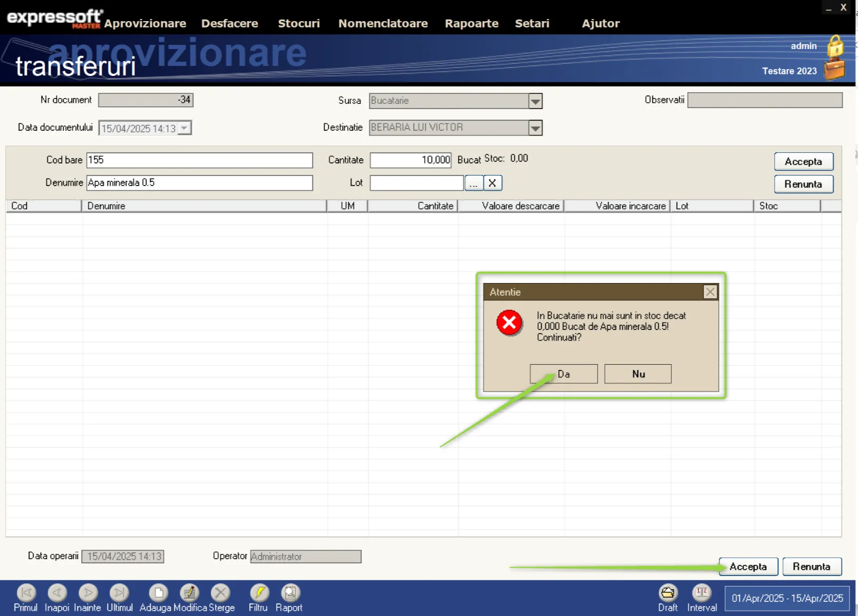Open the Nomenclatoare menu
Screen dimensions: 858x616
click(383, 23)
